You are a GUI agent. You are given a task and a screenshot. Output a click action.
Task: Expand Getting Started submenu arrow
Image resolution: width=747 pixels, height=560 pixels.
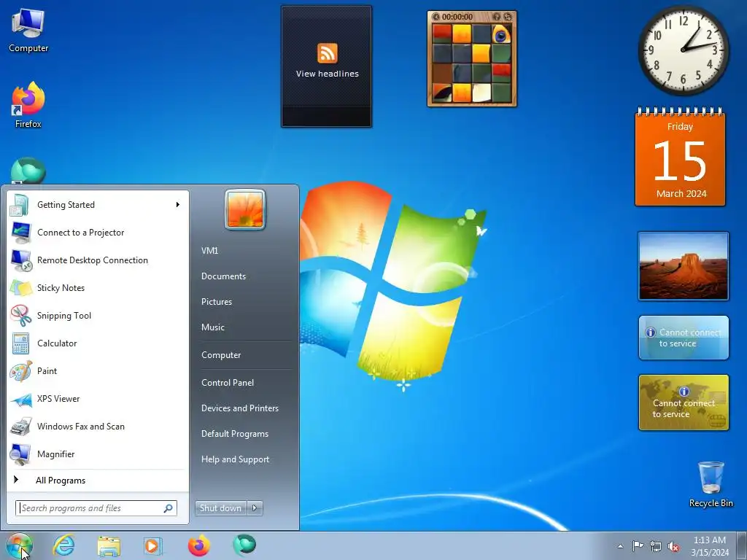(178, 205)
